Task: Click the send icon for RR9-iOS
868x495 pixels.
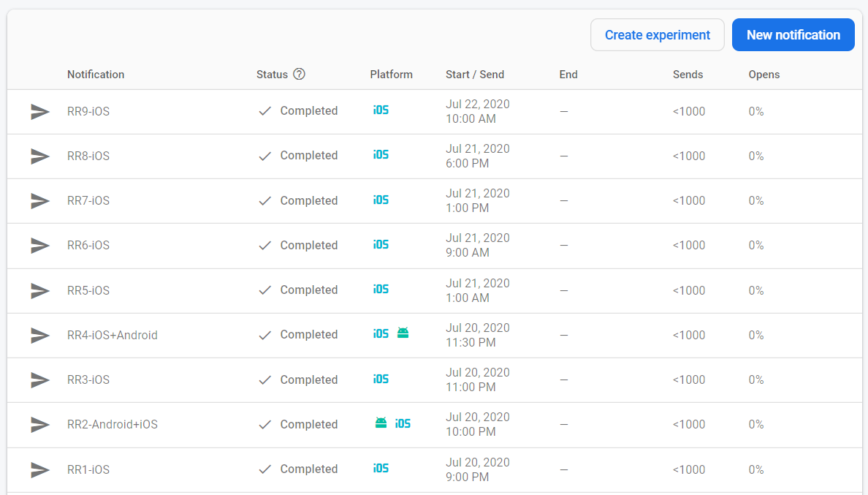Action: 40,111
